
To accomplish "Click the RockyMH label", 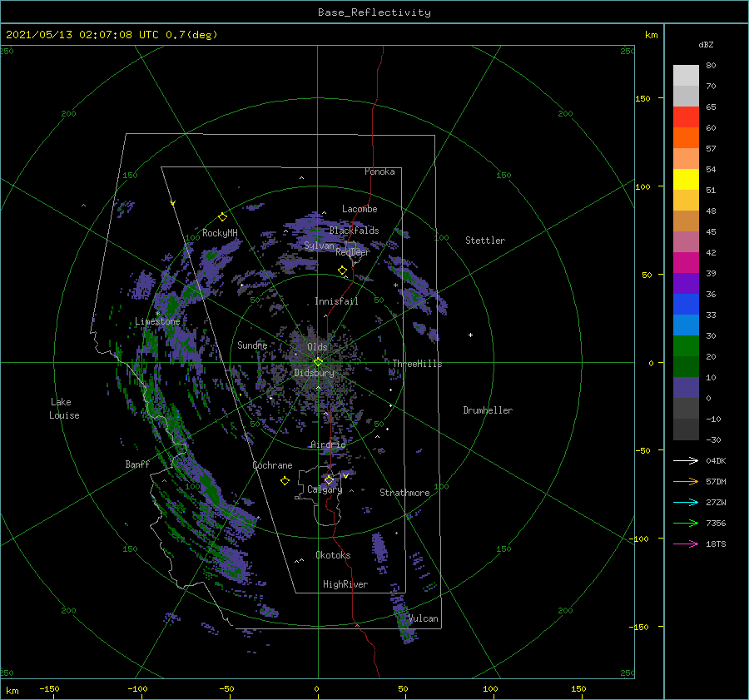I will click(x=220, y=233).
